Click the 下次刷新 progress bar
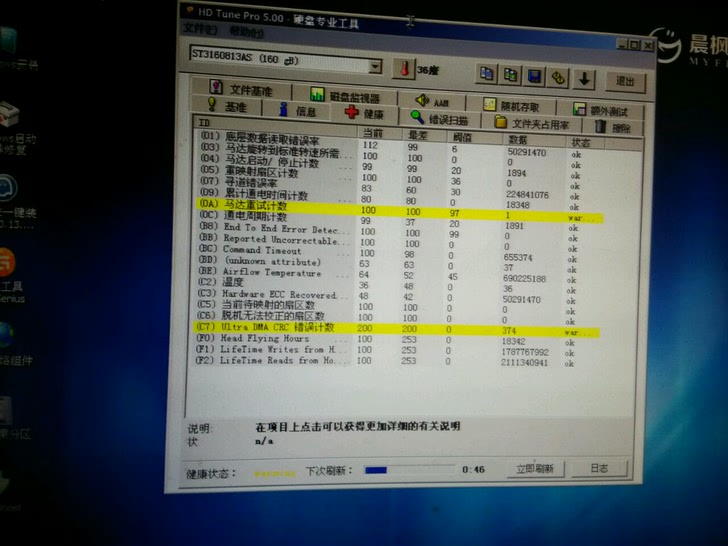 [410, 470]
